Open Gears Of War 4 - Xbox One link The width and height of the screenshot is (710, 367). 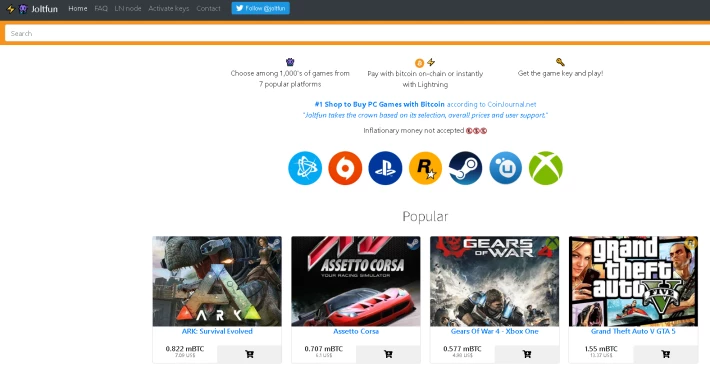pyautogui.click(x=494, y=331)
